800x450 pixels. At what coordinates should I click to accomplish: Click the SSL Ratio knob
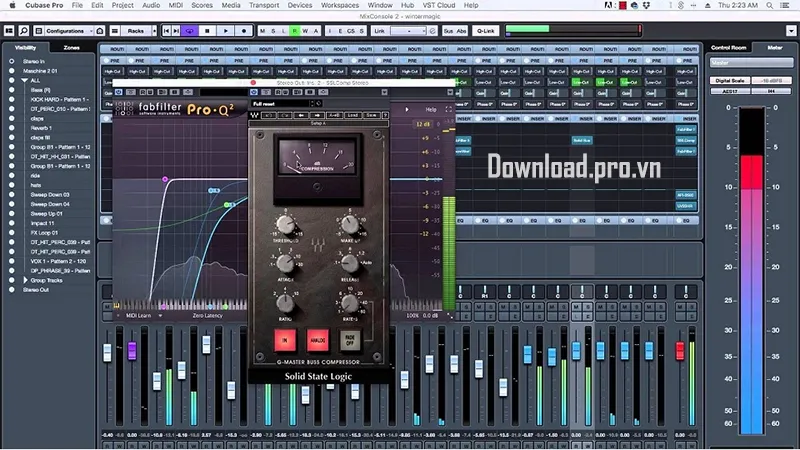tap(285, 304)
